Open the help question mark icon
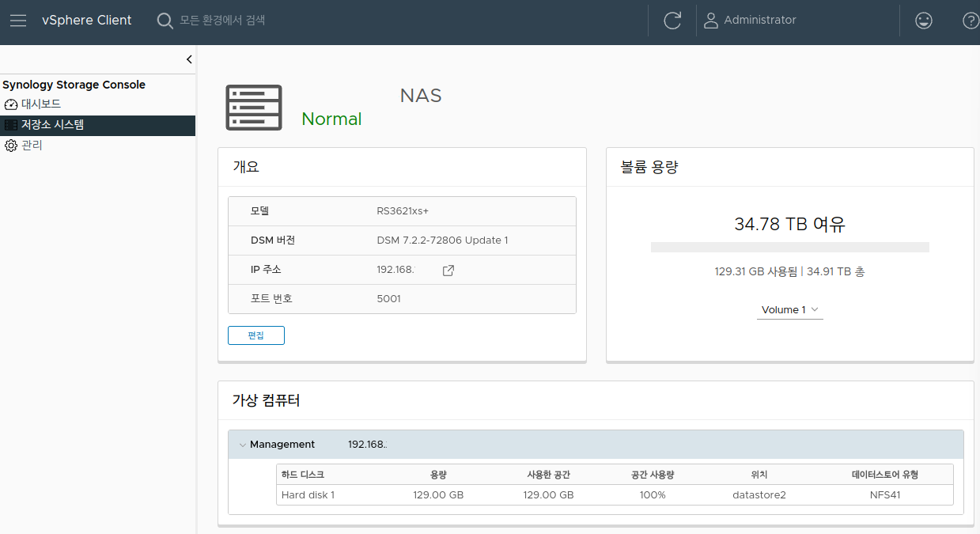This screenshot has height=534, width=980. (971, 21)
